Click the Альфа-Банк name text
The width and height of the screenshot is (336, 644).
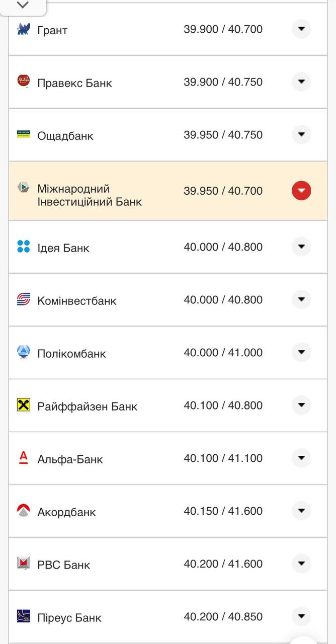click(x=70, y=459)
